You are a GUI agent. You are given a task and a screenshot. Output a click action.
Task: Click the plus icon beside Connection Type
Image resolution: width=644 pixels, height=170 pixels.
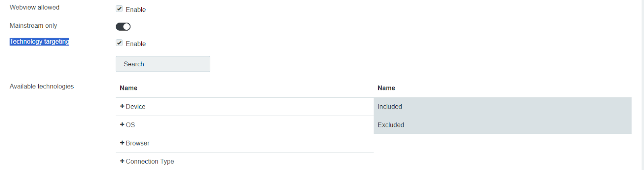pos(122,161)
